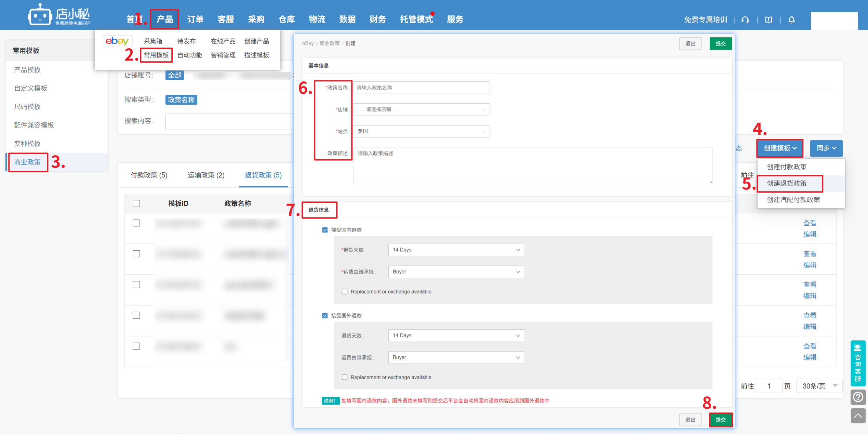Click the top 退出 button

coord(690,43)
